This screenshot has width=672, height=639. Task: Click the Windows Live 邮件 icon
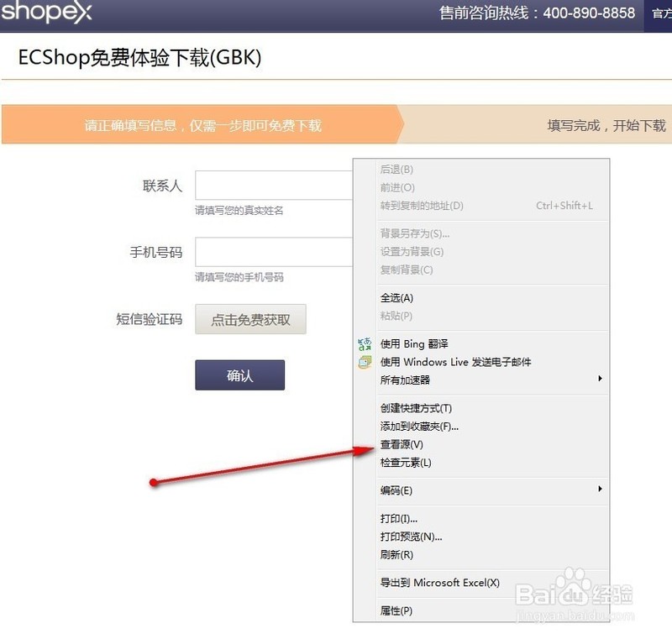point(363,361)
